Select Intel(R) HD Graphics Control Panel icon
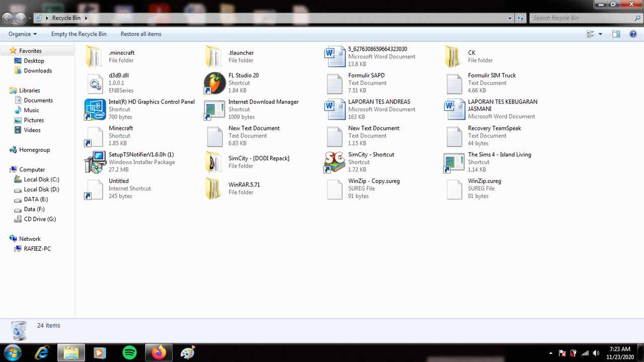The height and width of the screenshot is (362, 644). coord(95,109)
